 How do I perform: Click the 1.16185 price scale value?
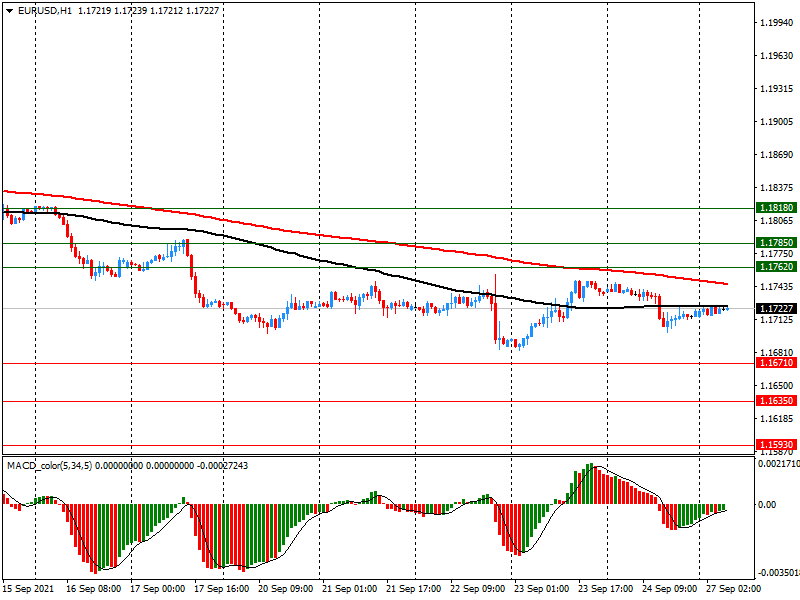[777, 419]
